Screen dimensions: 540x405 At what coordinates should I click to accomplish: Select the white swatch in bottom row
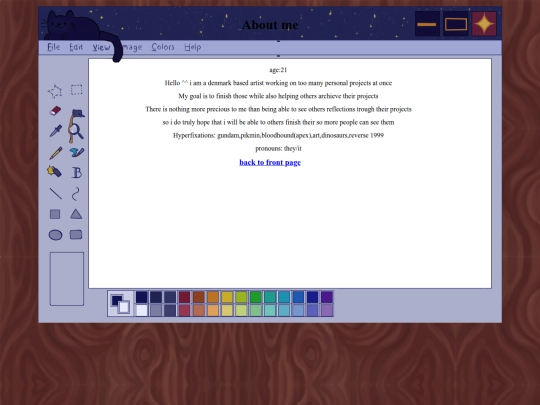click(142, 310)
